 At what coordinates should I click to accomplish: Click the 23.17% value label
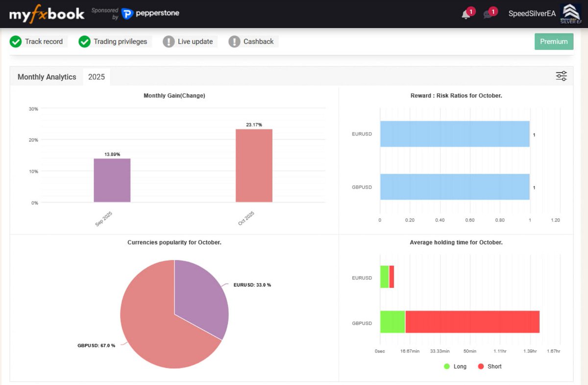coord(254,125)
